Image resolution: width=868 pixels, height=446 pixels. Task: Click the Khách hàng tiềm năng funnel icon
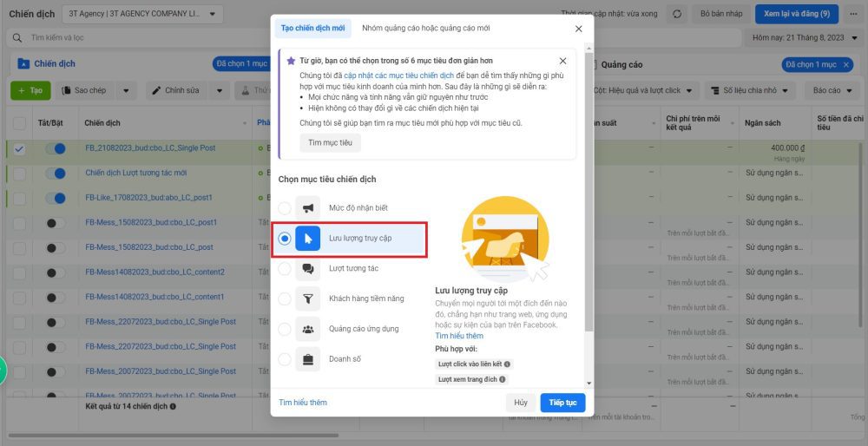click(x=308, y=298)
